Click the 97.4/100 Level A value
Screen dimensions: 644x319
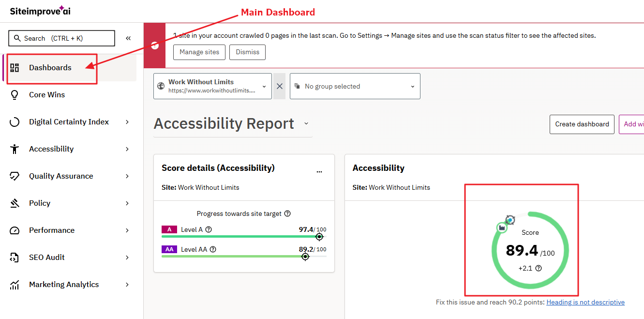[x=313, y=229]
